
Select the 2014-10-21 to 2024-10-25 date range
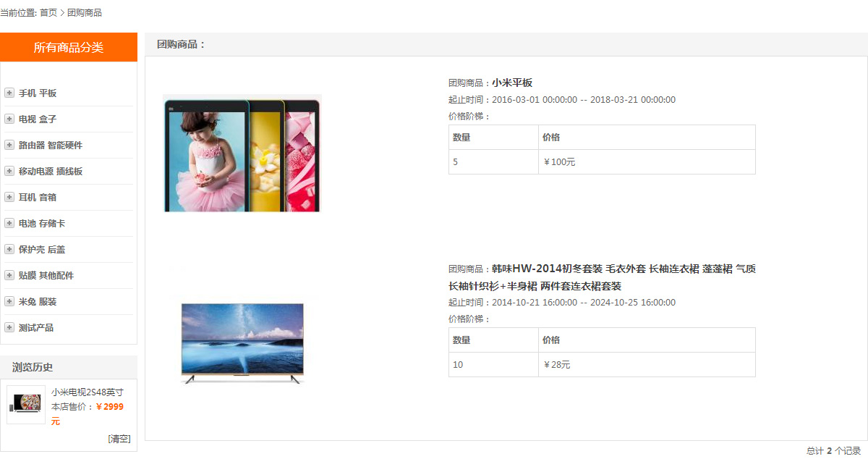584,303
